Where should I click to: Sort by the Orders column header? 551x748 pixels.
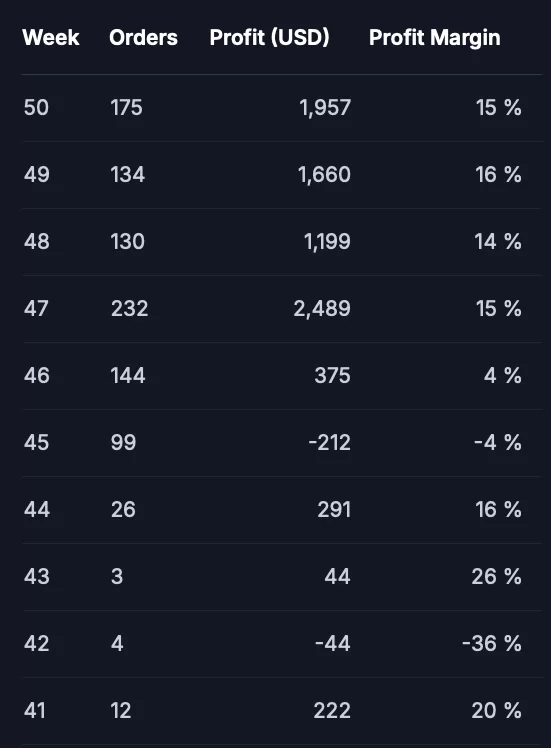pyautogui.click(x=143, y=38)
